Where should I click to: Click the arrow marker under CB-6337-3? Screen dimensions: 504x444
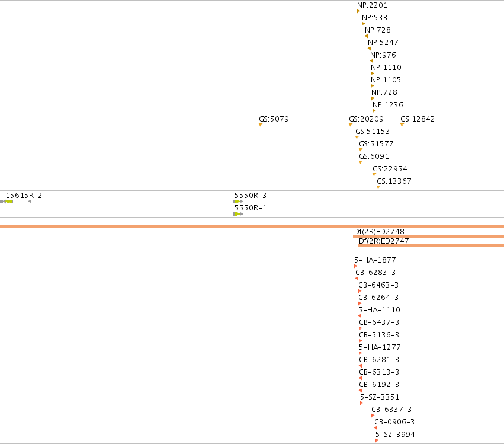click(x=373, y=416)
